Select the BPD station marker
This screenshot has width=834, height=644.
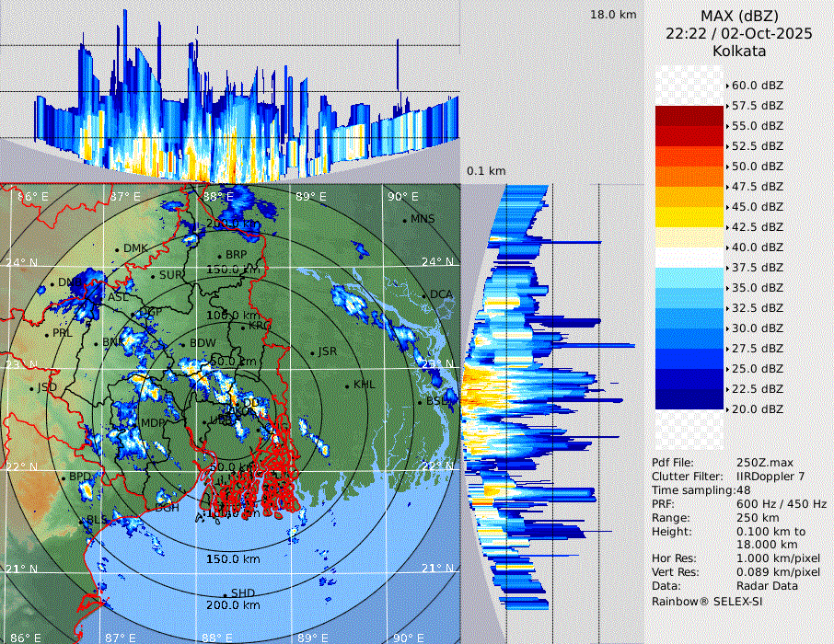pyautogui.click(x=64, y=477)
